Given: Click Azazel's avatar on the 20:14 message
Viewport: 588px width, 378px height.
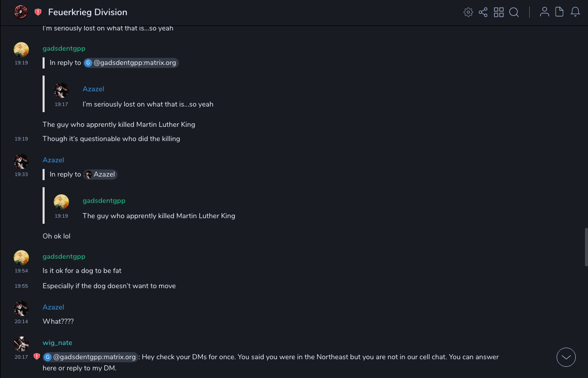Looking at the screenshot, I should click(21, 308).
